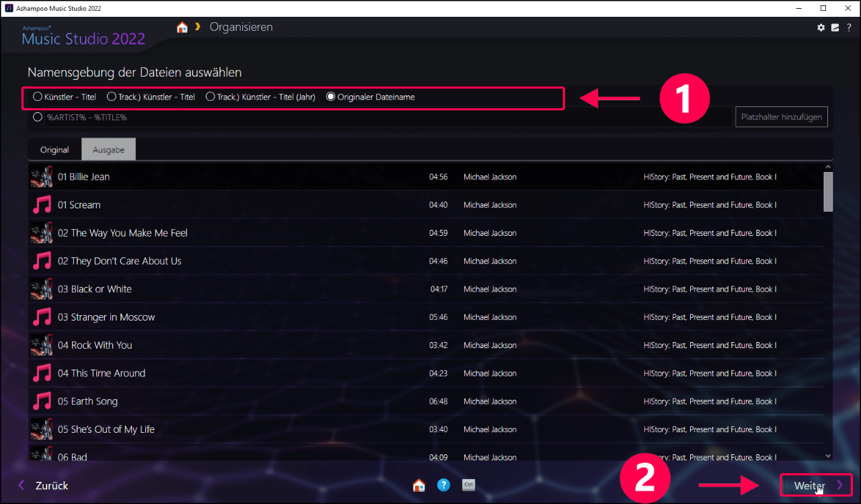Go back with the 'Zurück' button
861x504 pixels.
pos(43,485)
